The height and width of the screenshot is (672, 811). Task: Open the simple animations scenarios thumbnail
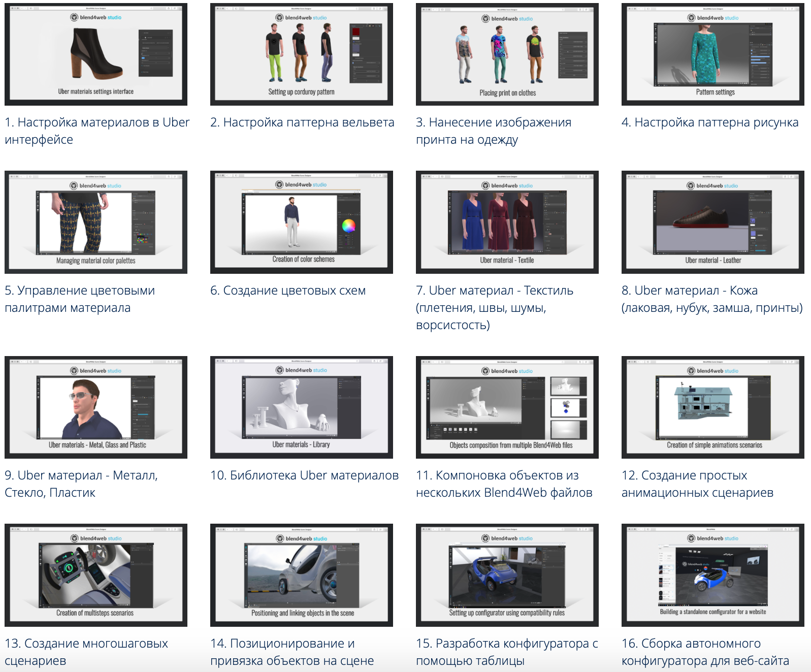713,407
